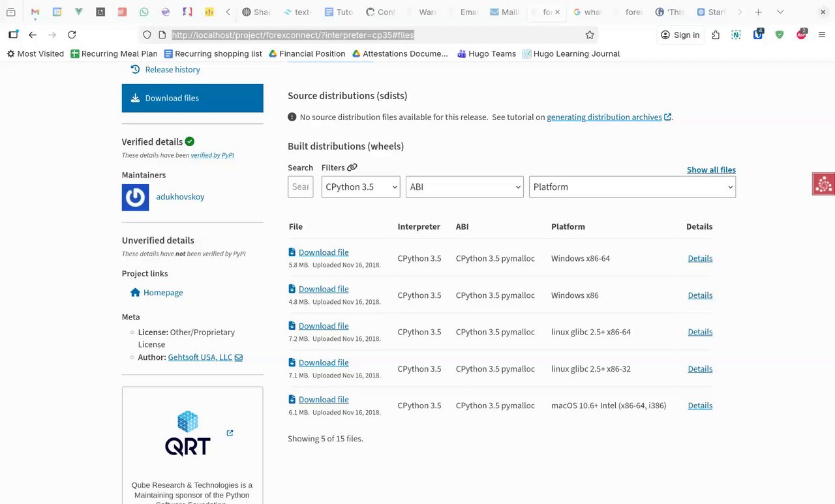Download the Windows x86 wheel file
Image resolution: width=835 pixels, height=504 pixels.
tap(324, 289)
